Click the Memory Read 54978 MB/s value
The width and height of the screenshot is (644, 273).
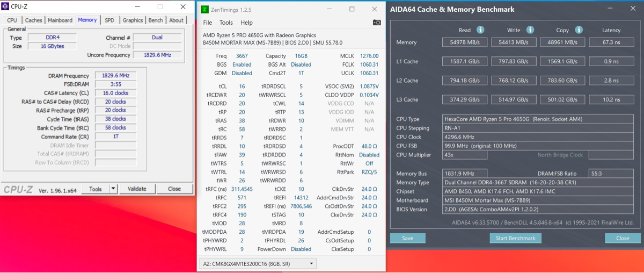tap(465, 42)
